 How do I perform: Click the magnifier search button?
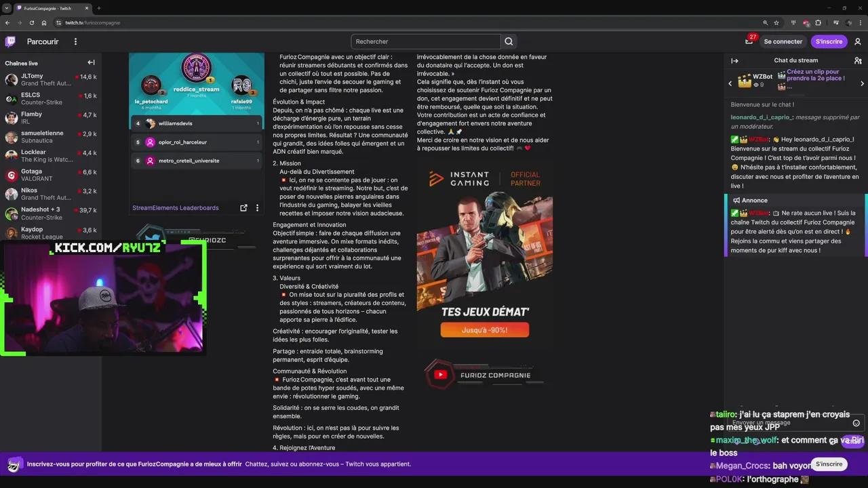click(509, 41)
